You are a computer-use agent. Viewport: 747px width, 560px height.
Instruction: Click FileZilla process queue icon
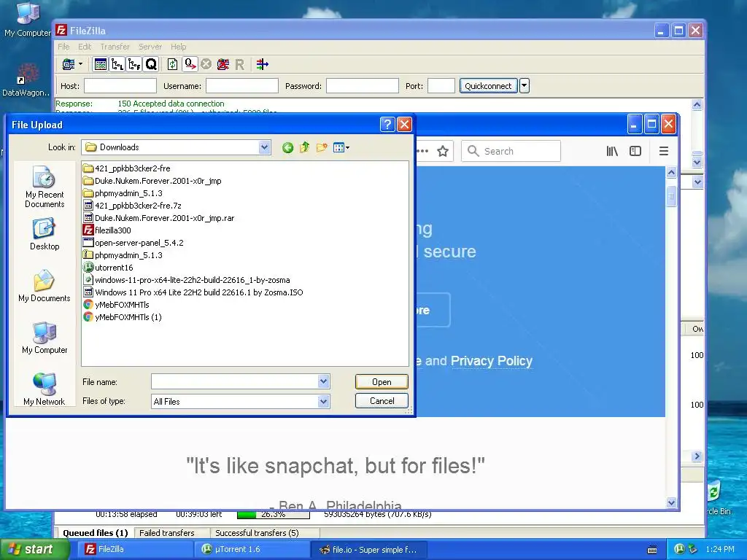coord(190,64)
